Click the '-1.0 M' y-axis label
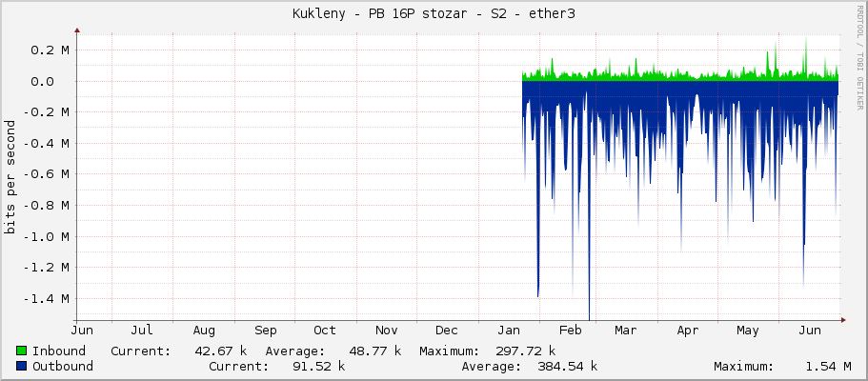Image resolution: width=868 pixels, height=381 pixels. pyautogui.click(x=46, y=236)
